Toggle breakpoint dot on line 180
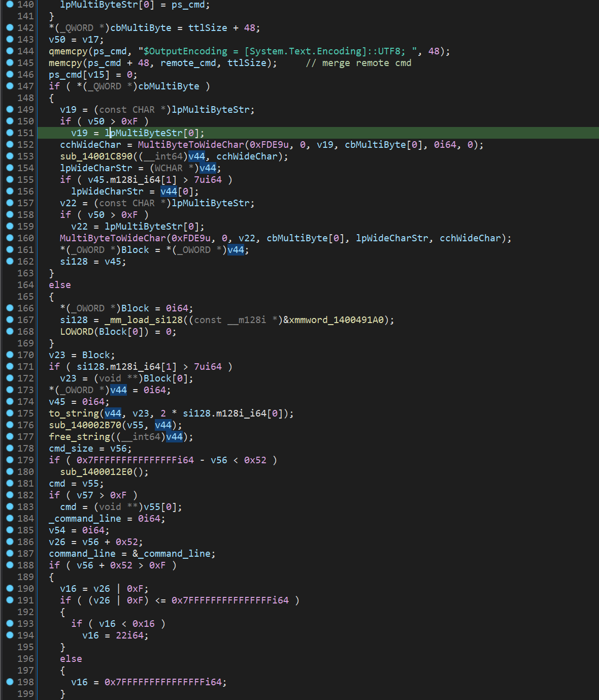 10,471
